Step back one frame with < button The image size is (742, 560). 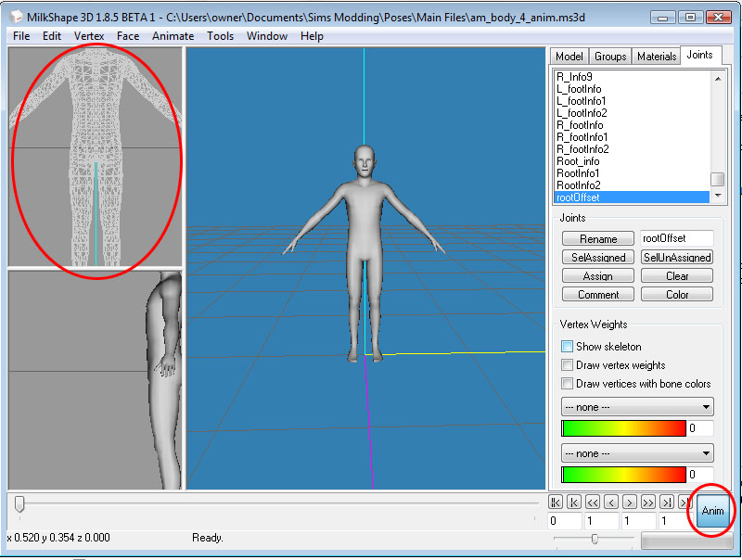click(x=610, y=503)
